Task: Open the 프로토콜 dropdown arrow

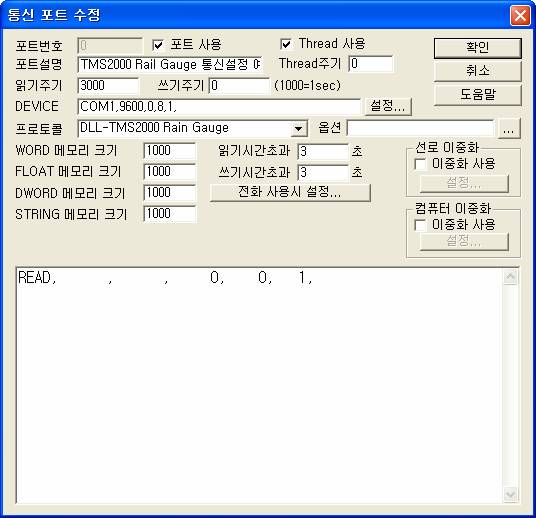Action: pos(298,129)
